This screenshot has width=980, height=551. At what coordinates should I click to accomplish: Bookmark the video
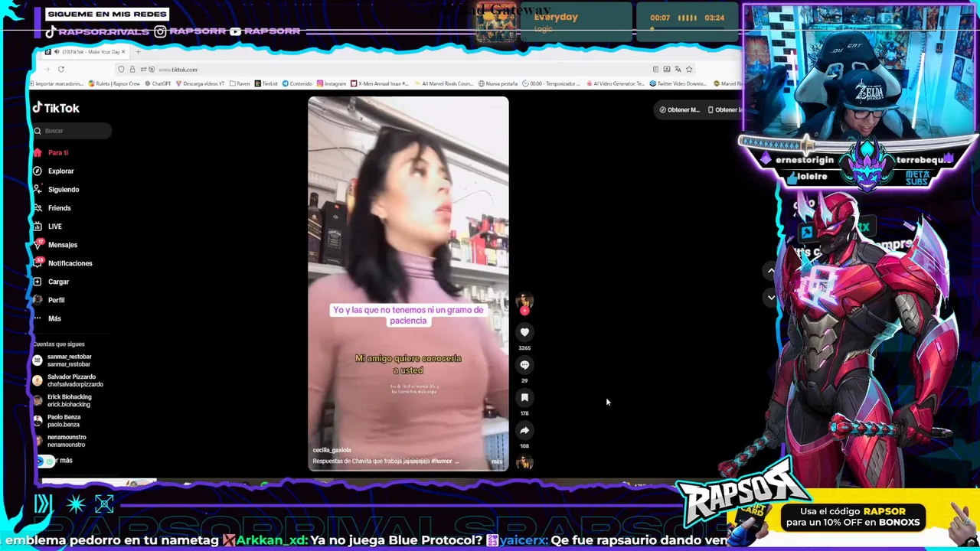pyautogui.click(x=524, y=398)
